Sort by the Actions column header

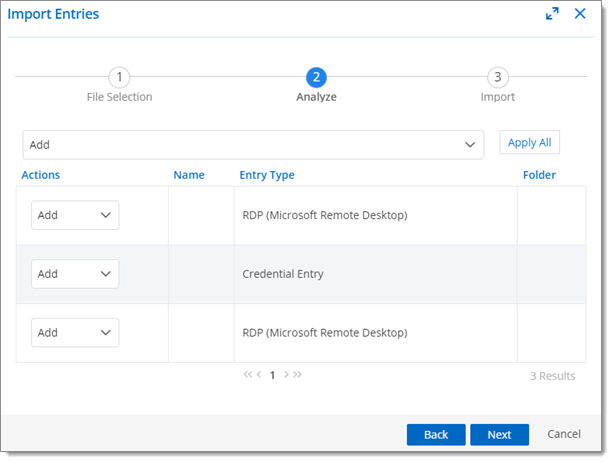click(41, 175)
